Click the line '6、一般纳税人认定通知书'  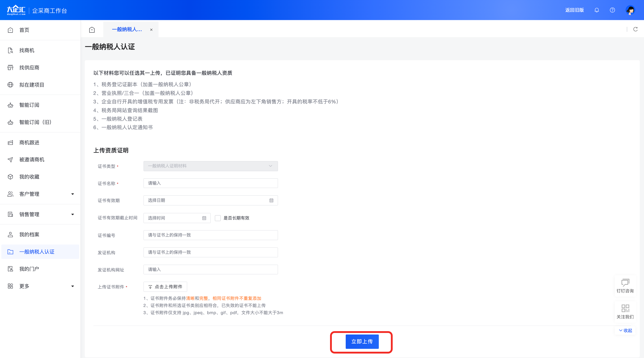pyautogui.click(x=123, y=127)
